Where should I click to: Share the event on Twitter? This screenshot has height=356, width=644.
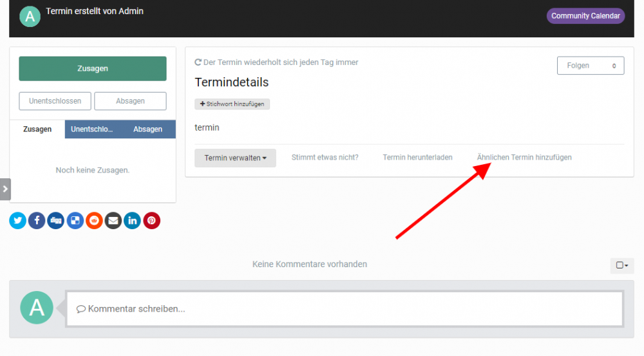pyautogui.click(x=18, y=221)
